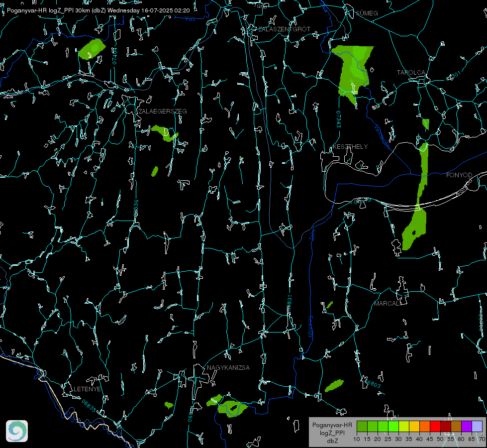
Task: Click road number 07343 label
Action: coord(338,119)
